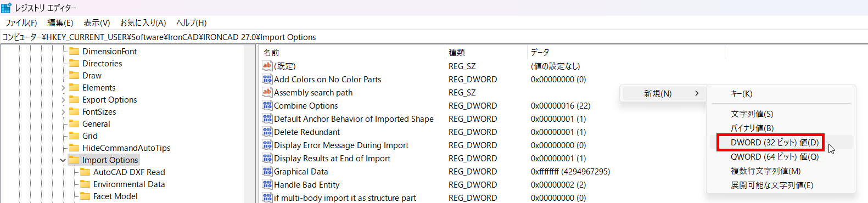Expand the Elements tree node
This screenshot has height=203, width=868.
[63, 88]
